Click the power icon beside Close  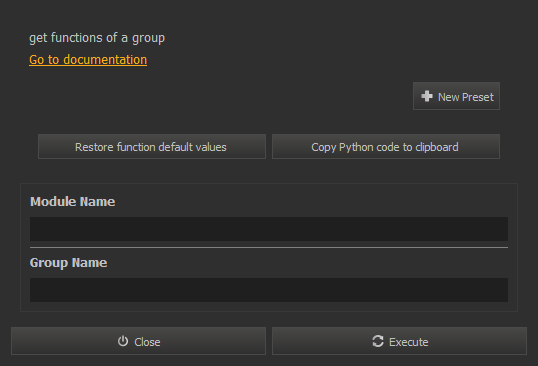coord(123,341)
